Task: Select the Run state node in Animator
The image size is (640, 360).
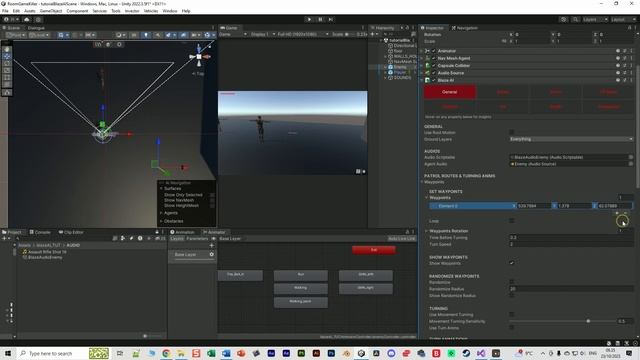Action: tap(301, 275)
